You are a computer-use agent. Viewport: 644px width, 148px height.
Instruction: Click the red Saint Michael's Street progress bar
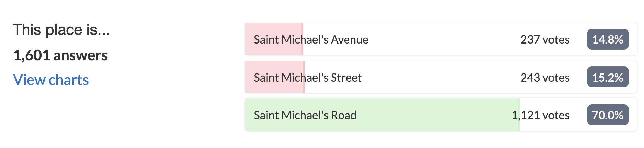tap(275, 77)
